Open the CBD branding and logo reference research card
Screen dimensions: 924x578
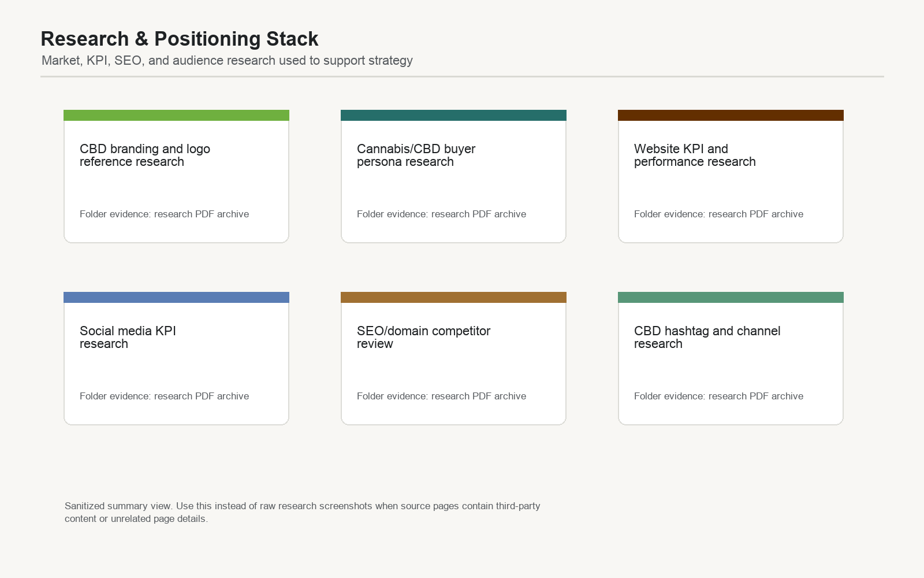tap(176, 176)
